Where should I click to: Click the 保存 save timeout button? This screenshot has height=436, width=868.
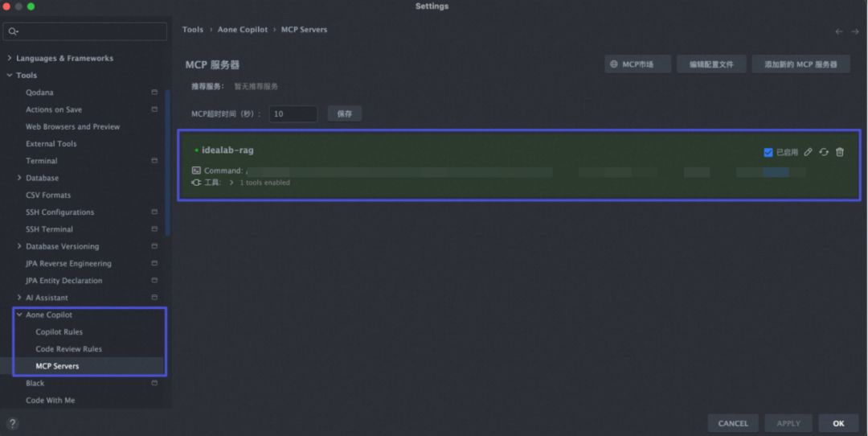pos(344,113)
